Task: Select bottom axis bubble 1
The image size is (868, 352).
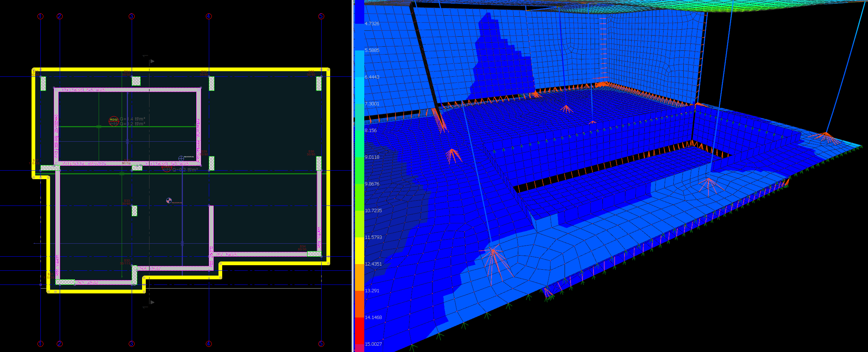Action: [x=40, y=344]
